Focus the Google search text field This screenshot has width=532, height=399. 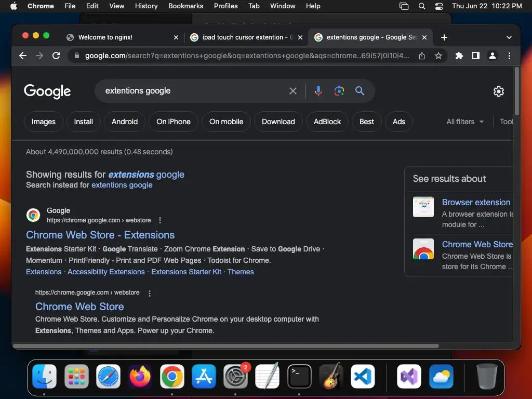click(x=193, y=91)
